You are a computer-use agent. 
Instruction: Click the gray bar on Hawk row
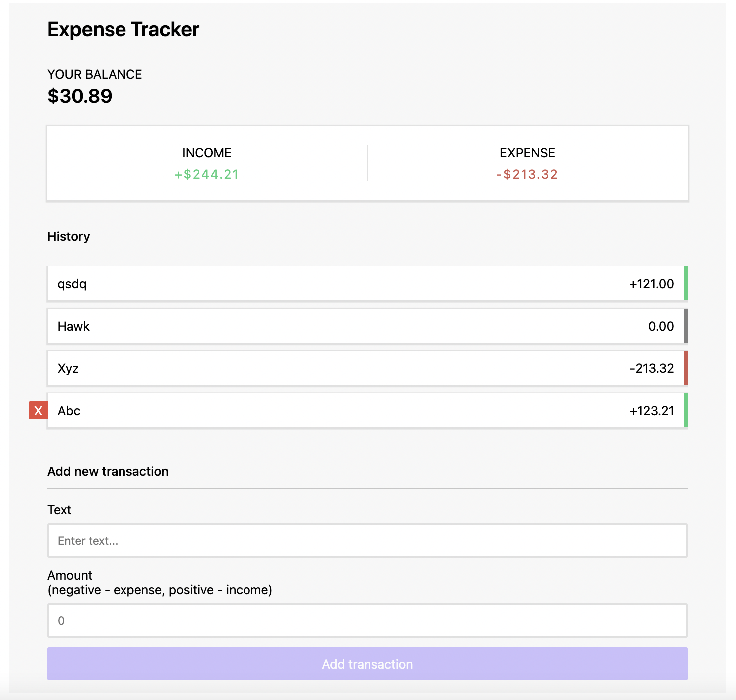click(686, 326)
